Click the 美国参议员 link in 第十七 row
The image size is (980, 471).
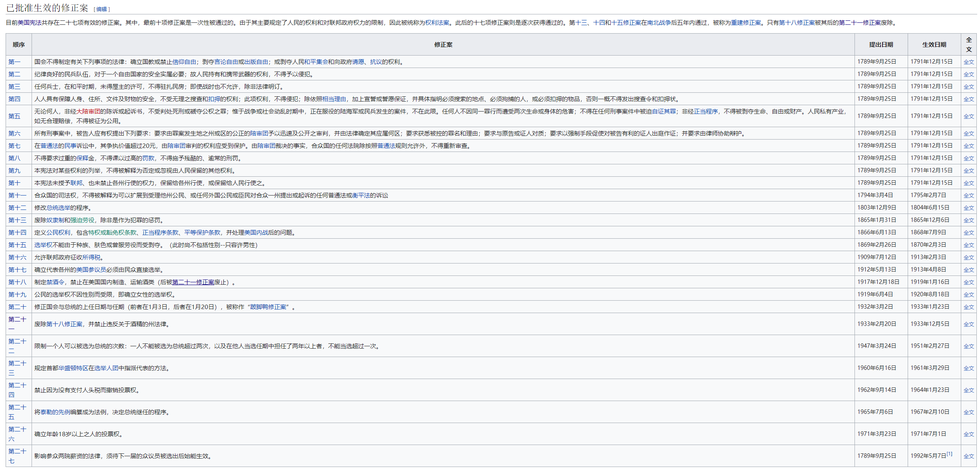point(91,270)
